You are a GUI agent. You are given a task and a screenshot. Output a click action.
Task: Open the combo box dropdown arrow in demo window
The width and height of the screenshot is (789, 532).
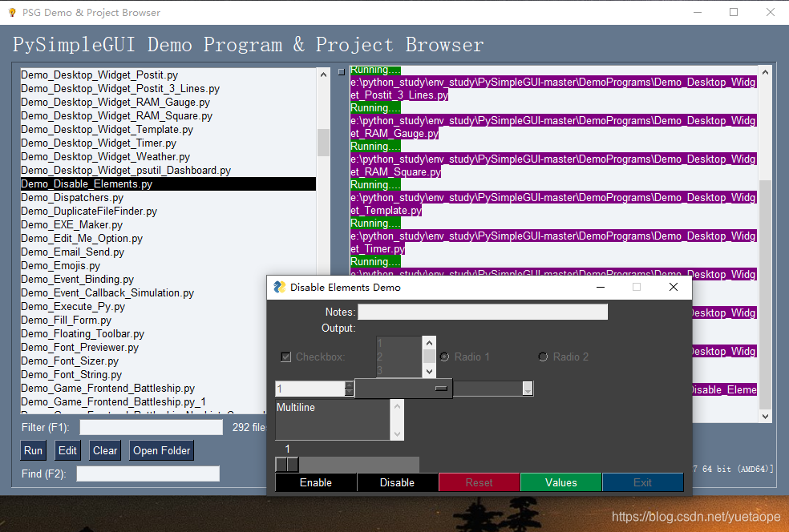point(528,389)
